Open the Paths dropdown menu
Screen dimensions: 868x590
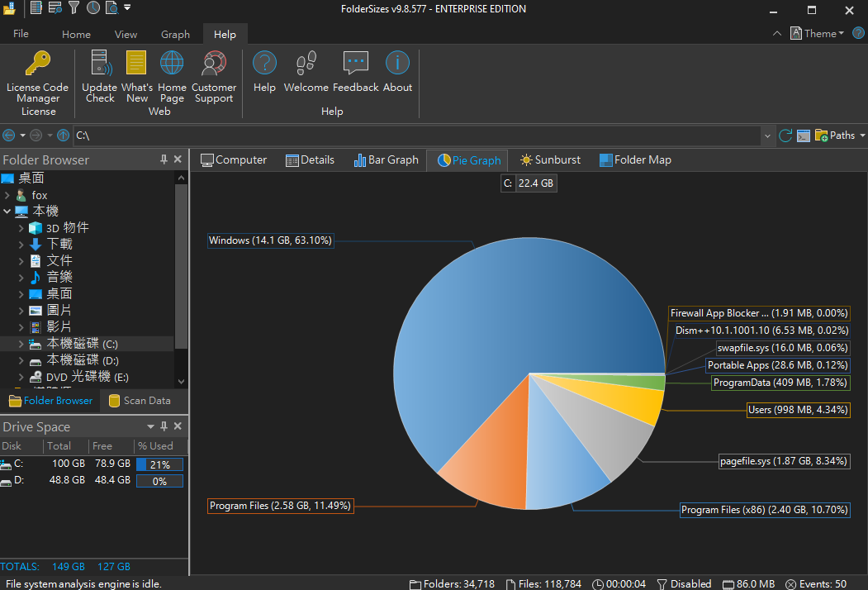[840, 136]
